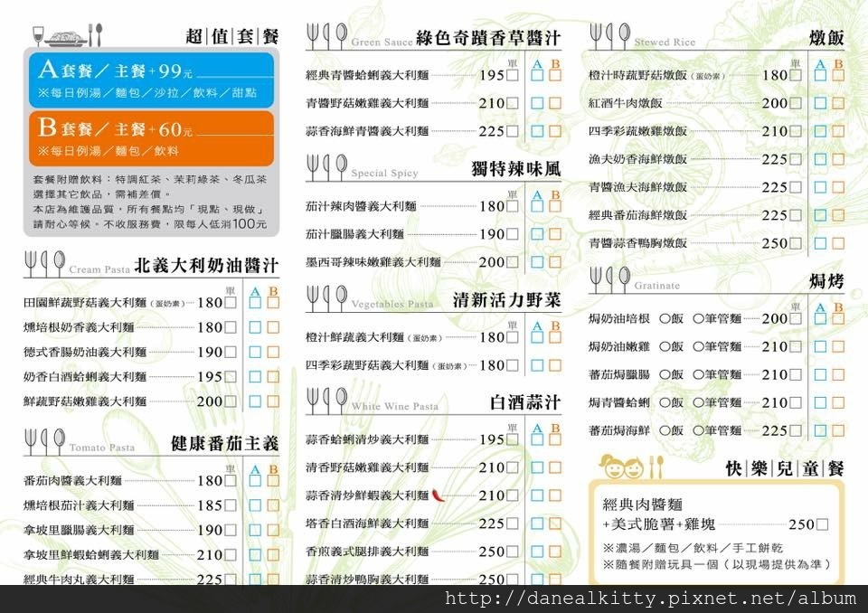Click the menu item 茄汁辣肉醬義大利麵
Viewport: 868px width, 613px height.
coord(361,206)
